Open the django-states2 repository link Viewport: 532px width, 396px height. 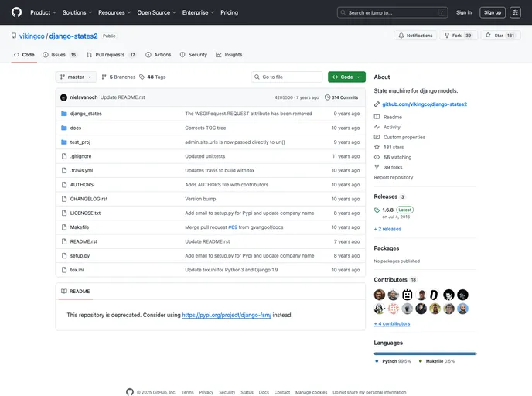click(73, 36)
